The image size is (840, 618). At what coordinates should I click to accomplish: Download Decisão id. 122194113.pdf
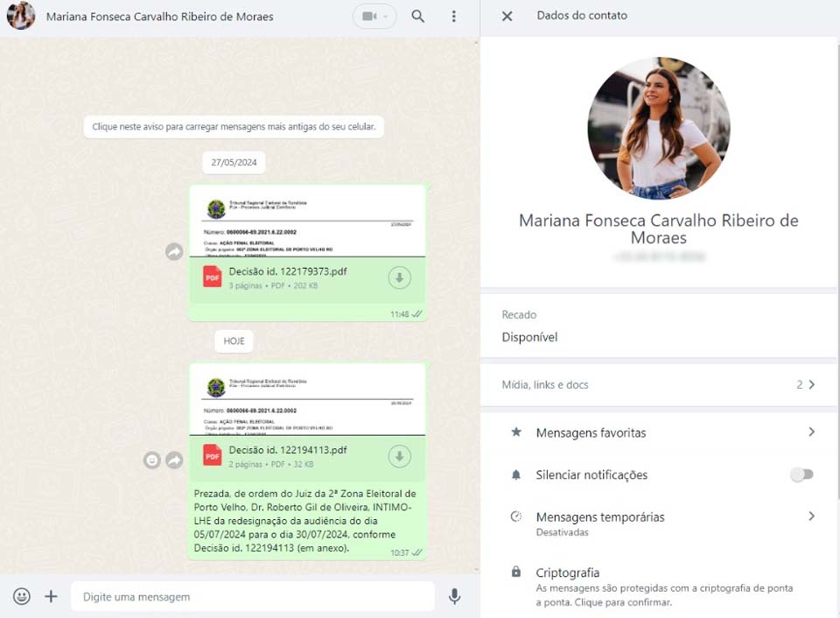399,456
